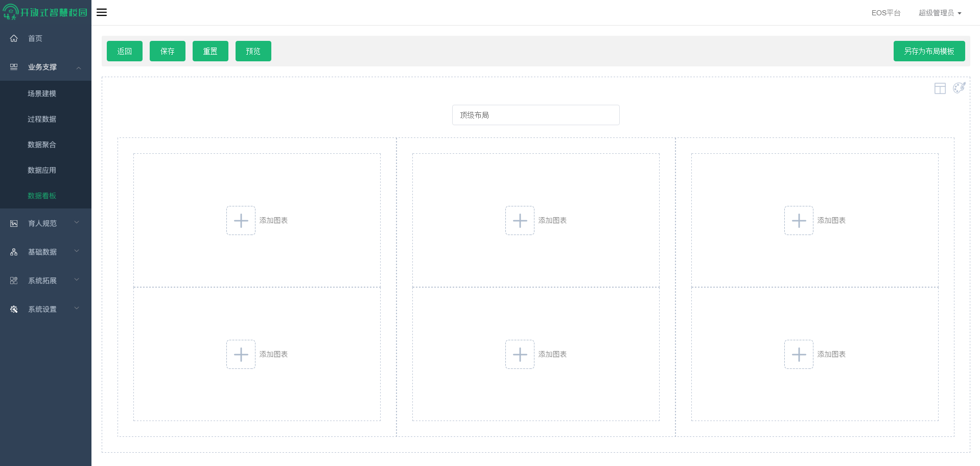Open the theme palette icon at top right

click(x=959, y=88)
